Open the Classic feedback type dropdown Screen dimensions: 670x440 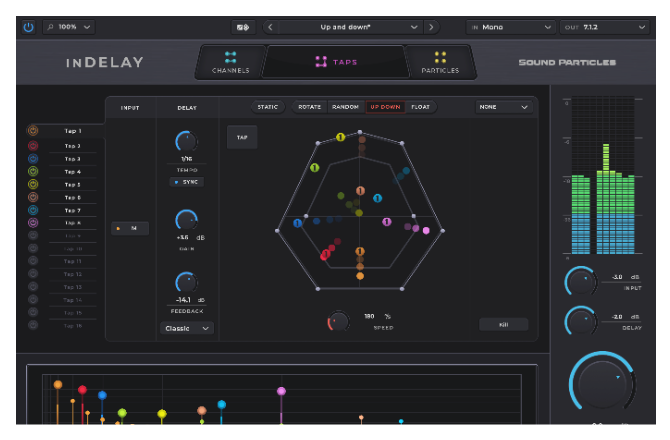pos(187,328)
